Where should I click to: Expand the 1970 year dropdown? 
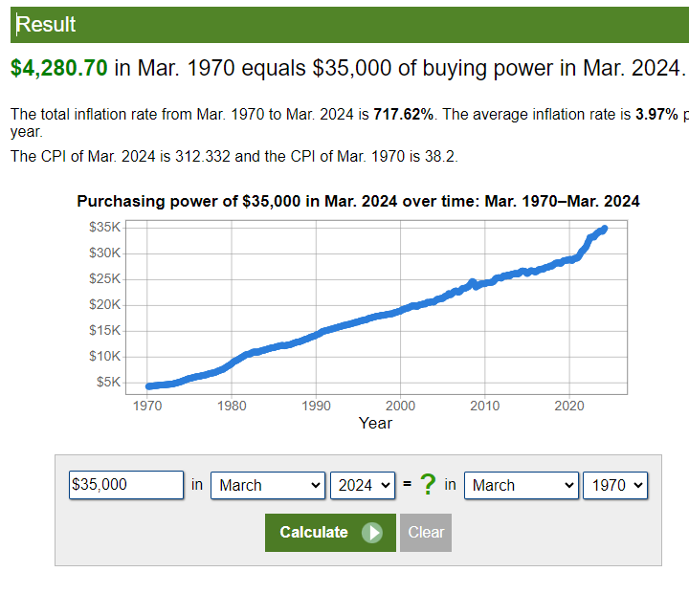(x=615, y=485)
